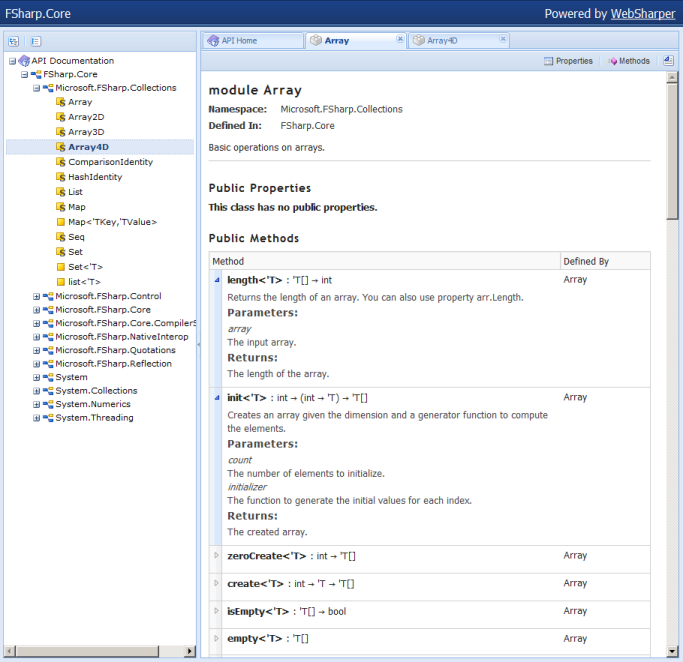Click the API Documentation root node icon

pos(24,61)
